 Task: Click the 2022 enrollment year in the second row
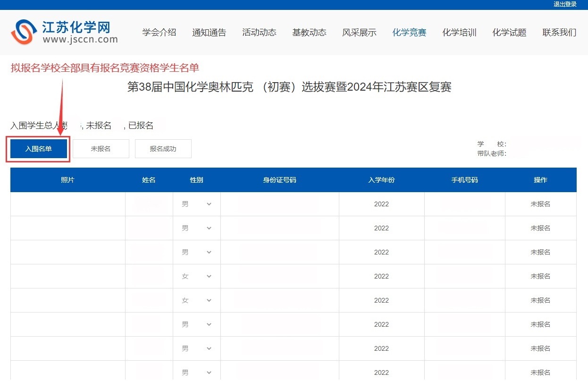381,228
